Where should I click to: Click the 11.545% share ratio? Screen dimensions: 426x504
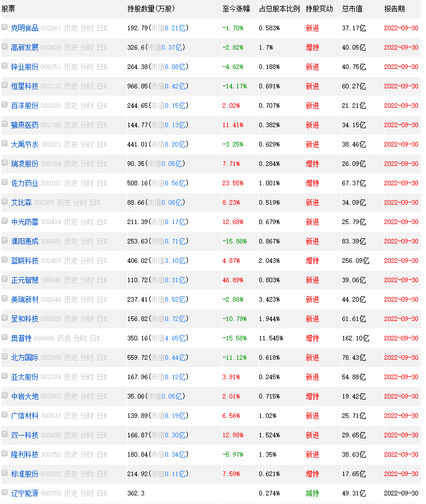point(271,339)
